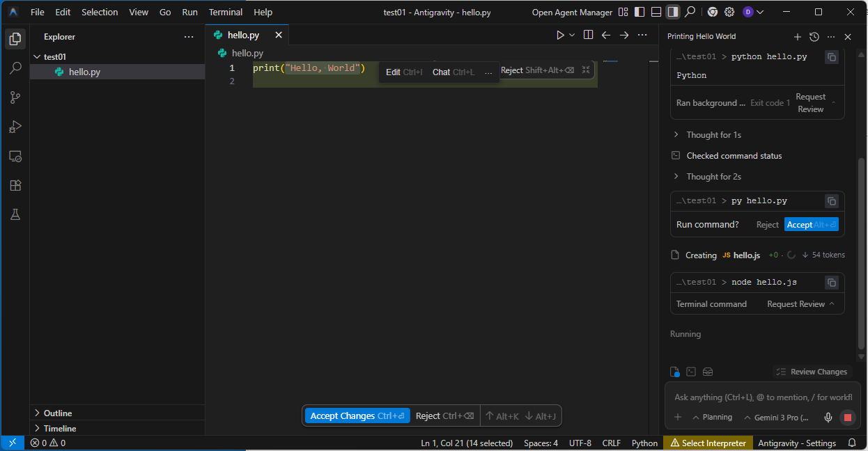Open the Extensions view

tap(15, 185)
